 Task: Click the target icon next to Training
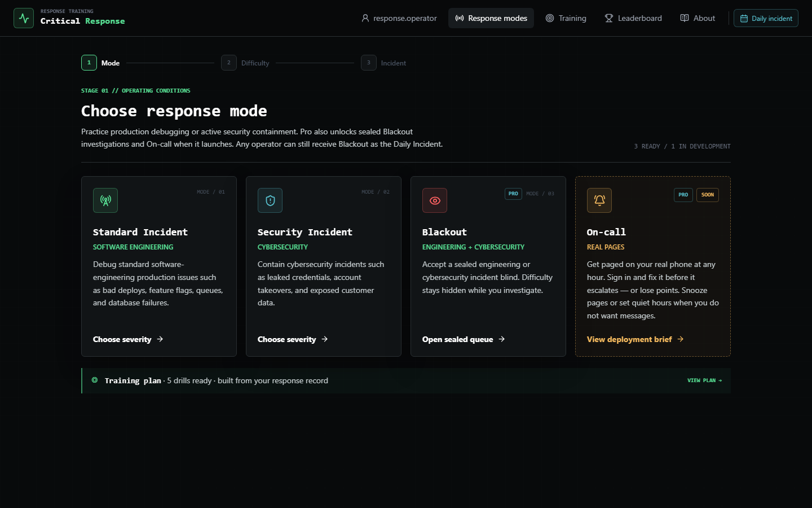(x=550, y=18)
